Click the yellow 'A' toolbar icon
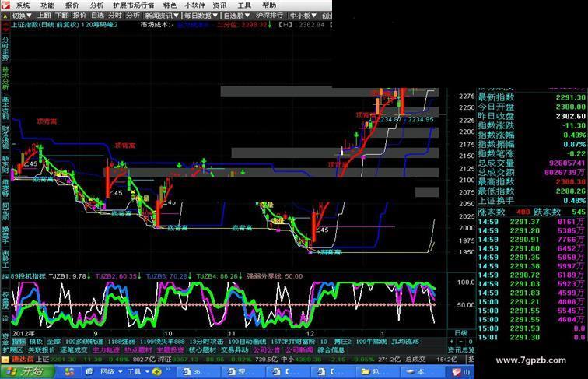 coord(5,16)
